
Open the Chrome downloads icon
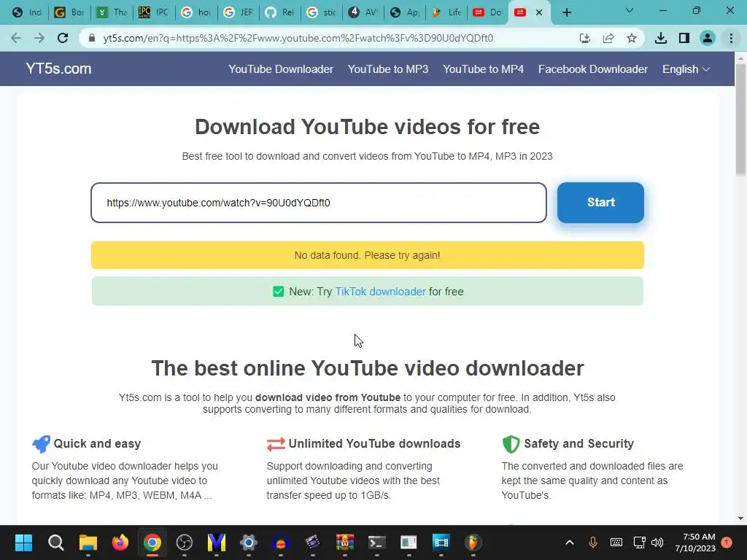[x=661, y=38]
